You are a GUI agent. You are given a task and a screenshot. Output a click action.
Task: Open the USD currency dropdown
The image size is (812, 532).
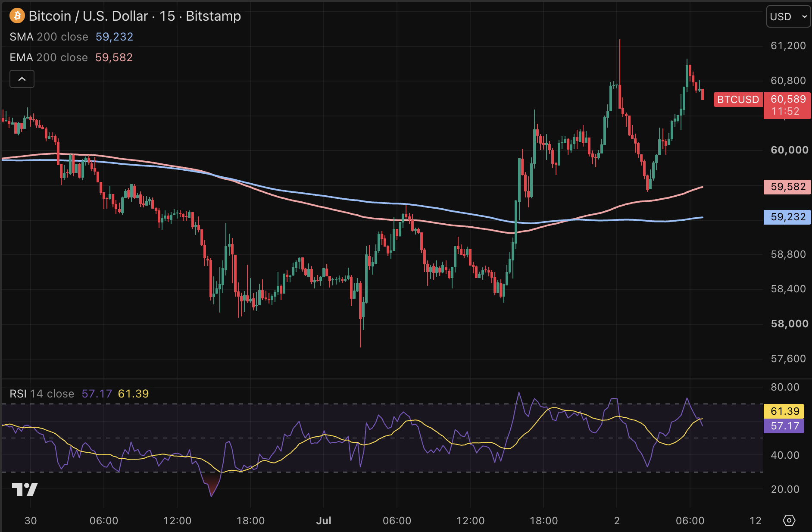[788, 16]
